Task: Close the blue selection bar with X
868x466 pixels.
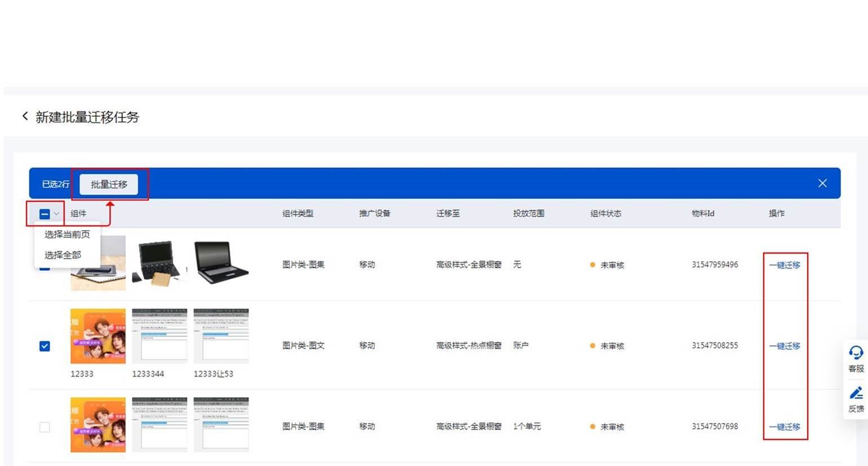Action: pyautogui.click(x=822, y=183)
